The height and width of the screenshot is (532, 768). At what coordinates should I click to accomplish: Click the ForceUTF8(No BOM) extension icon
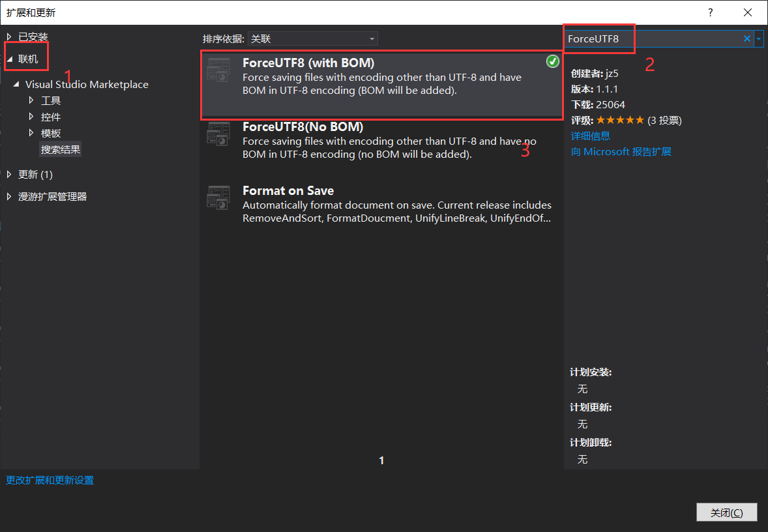coord(218,134)
